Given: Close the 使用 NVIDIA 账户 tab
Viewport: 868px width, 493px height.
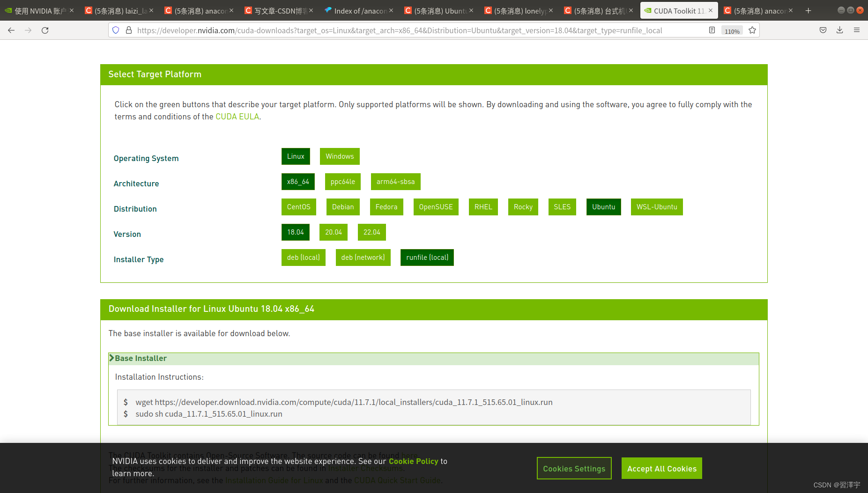Looking at the screenshot, I should [72, 10].
